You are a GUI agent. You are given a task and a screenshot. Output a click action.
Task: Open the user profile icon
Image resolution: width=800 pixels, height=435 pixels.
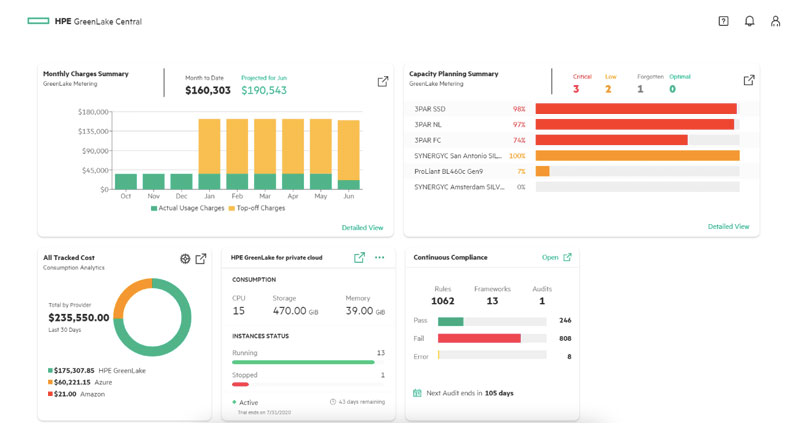point(775,21)
